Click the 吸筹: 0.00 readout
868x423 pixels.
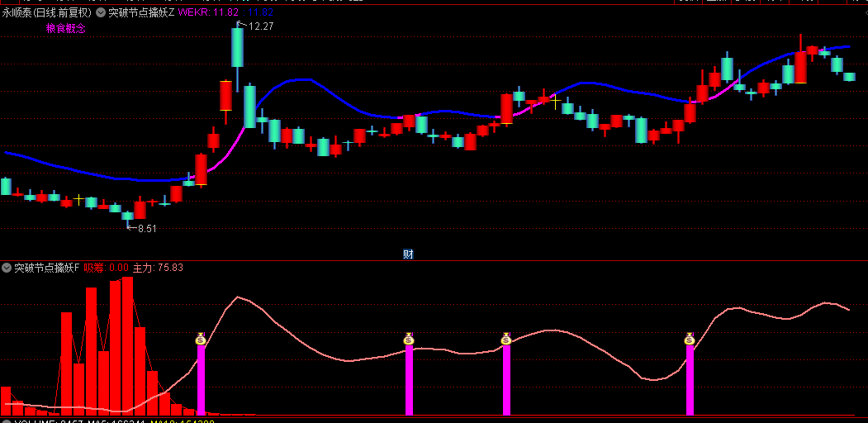click(x=107, y=268)
